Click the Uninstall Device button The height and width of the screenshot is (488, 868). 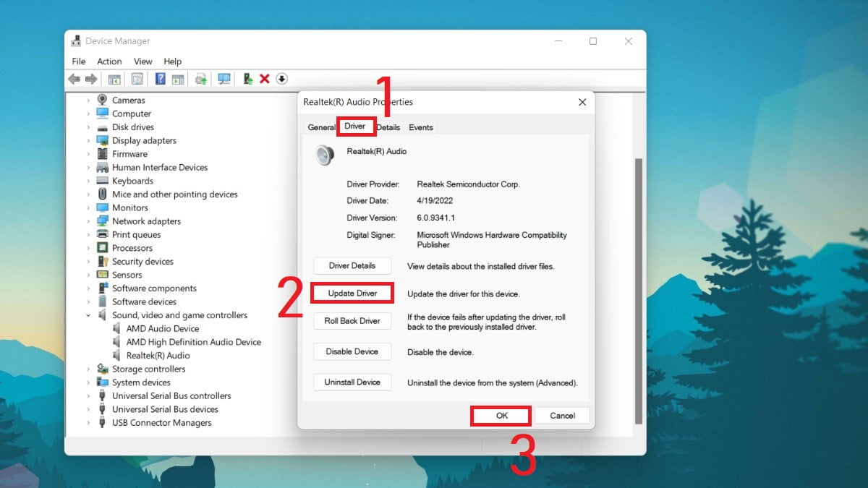[x=352, y=382]
